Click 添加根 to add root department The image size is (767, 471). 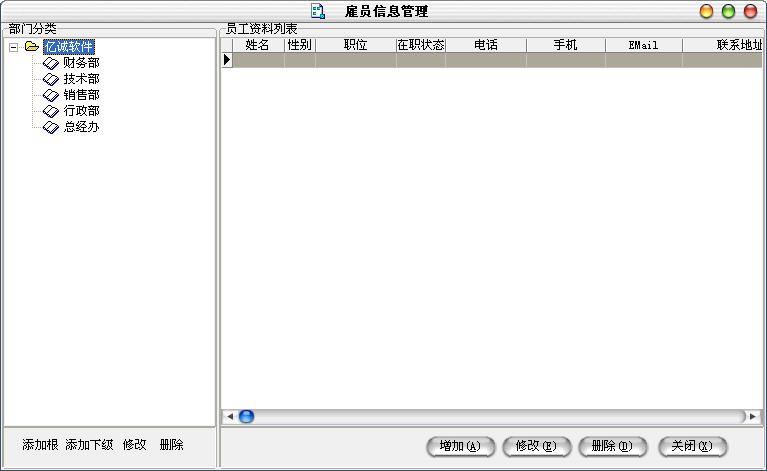pos(40,445)
